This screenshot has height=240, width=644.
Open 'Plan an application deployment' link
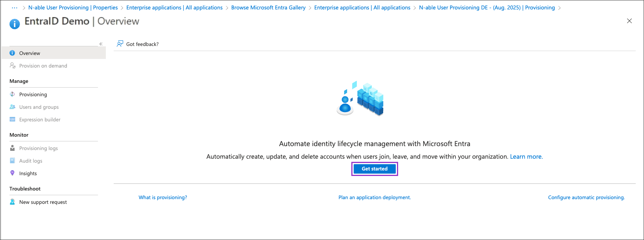[x=375, y=198]
